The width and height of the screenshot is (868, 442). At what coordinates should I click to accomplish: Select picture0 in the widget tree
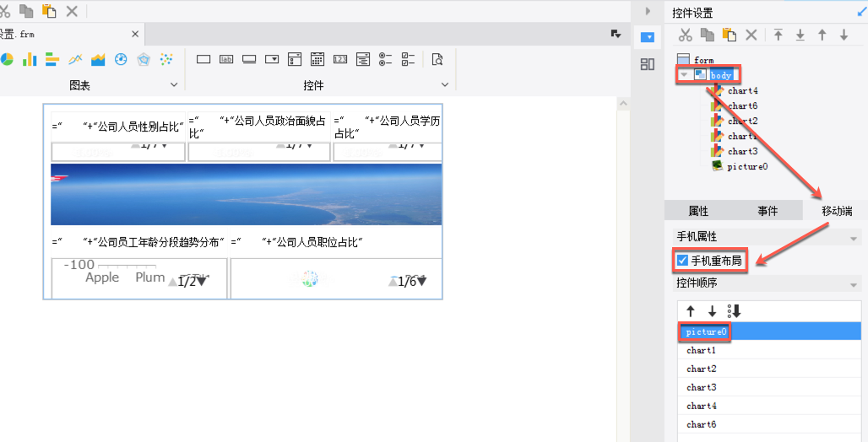747,166
